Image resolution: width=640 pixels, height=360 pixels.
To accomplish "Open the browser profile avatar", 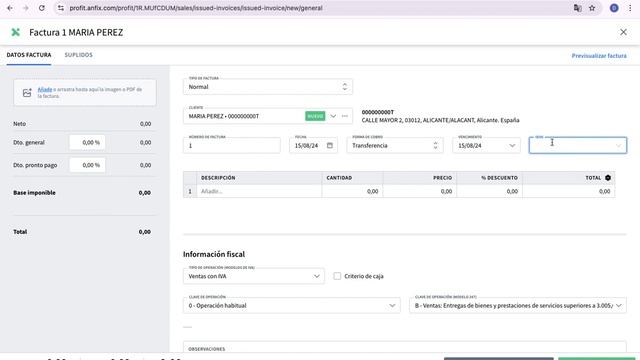I will pyautogui.click(x=614, y=8).
